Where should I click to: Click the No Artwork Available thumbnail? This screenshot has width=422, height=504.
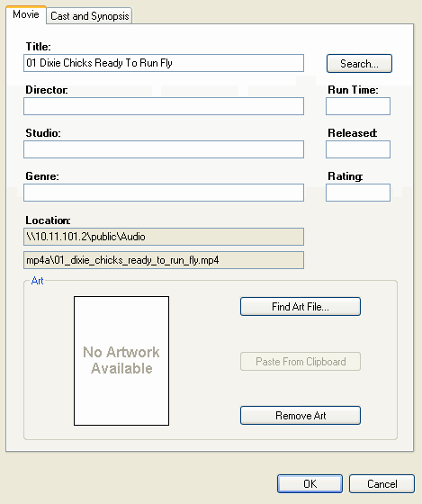tap(121, 361)
